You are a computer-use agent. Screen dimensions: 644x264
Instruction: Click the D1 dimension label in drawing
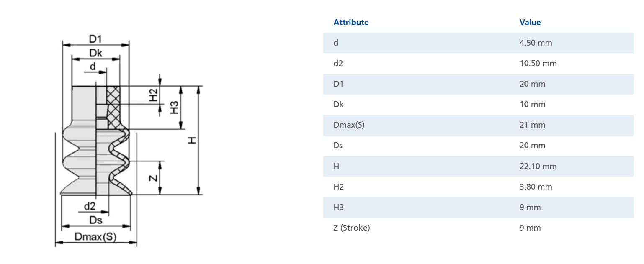[95, 39]
